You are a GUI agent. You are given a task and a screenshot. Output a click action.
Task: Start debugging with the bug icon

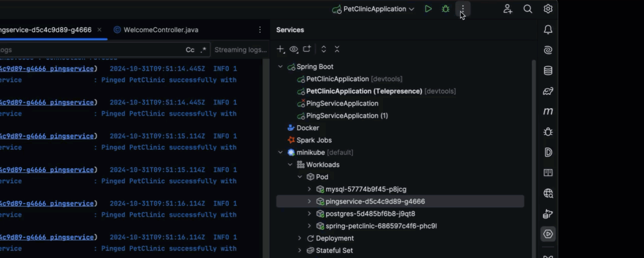click(x=446, y=9)
